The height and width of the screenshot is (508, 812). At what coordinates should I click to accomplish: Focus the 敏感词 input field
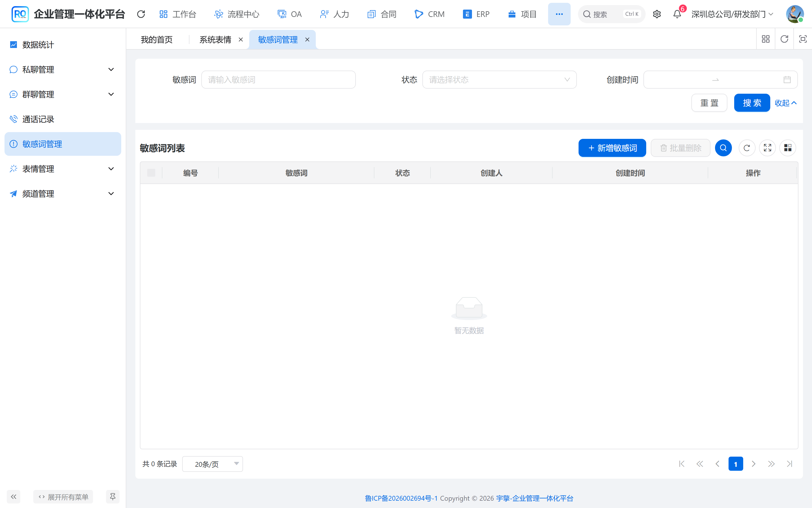pyautogui.click(x=278, y=80)
